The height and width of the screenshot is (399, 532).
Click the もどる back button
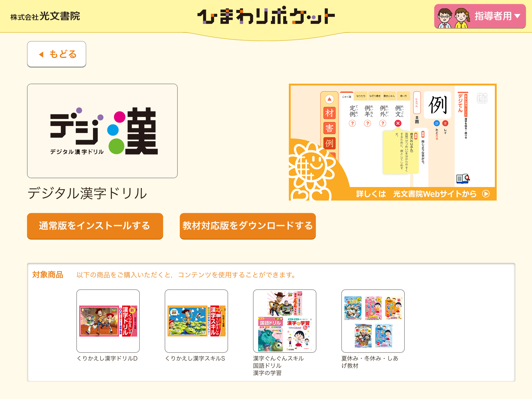[x=57, y=54]
